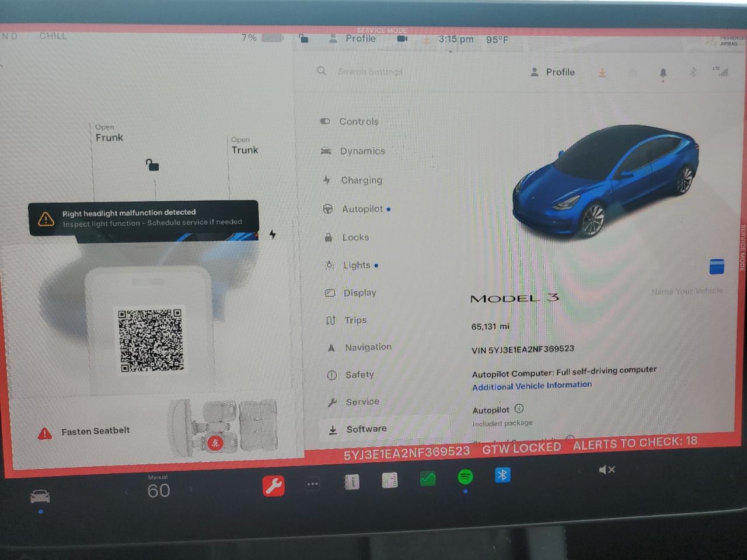Tap the GTW LOCKED status

521,447
